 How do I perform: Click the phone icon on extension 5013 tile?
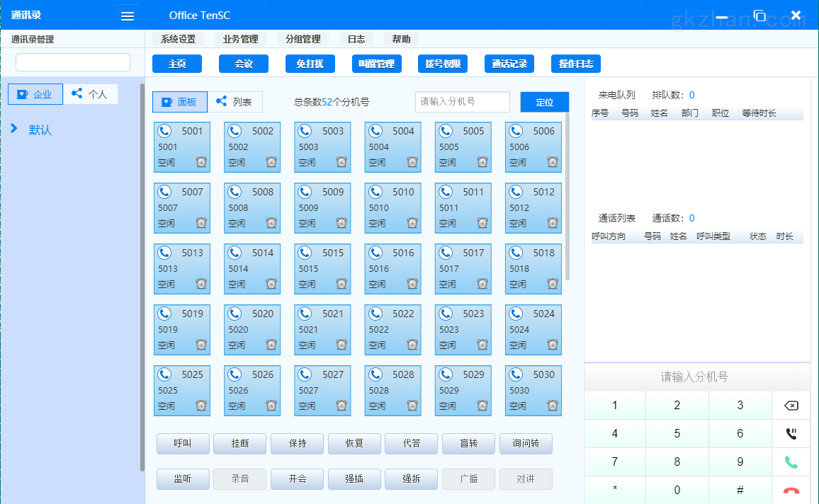[x=164, y=253]
